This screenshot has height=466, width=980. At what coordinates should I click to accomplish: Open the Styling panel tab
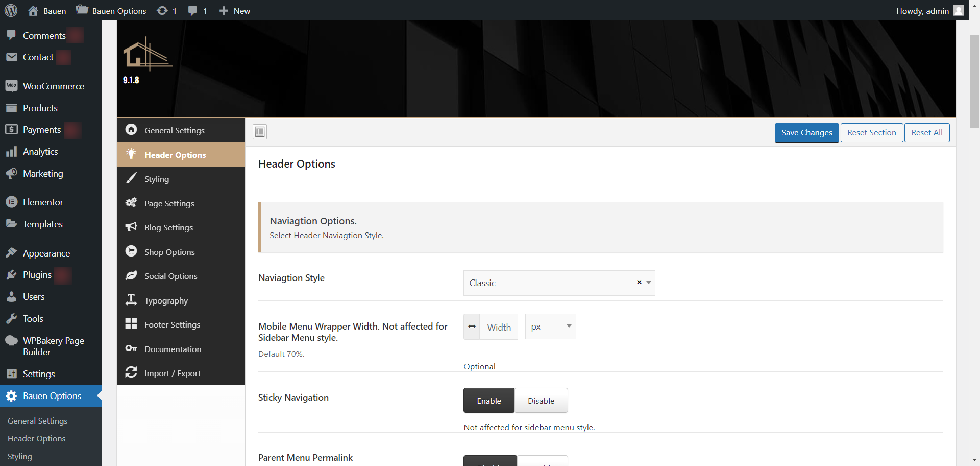coord(181,179)
